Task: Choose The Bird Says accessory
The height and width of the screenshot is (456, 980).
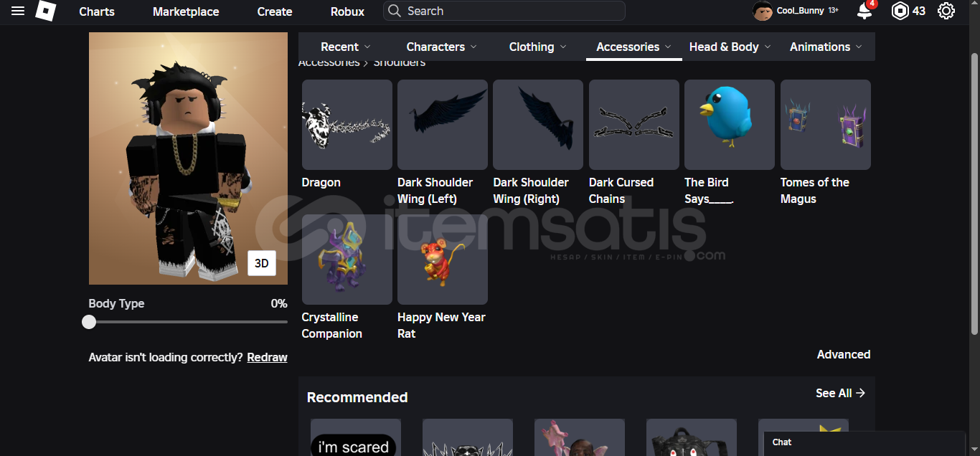Action: (730, 125)
